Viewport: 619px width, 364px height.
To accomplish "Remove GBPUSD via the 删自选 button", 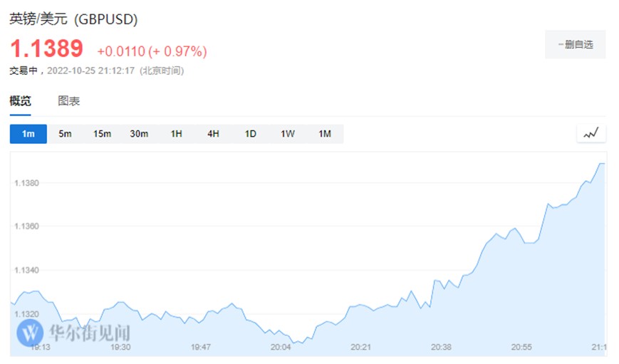I will pos(575,44).
